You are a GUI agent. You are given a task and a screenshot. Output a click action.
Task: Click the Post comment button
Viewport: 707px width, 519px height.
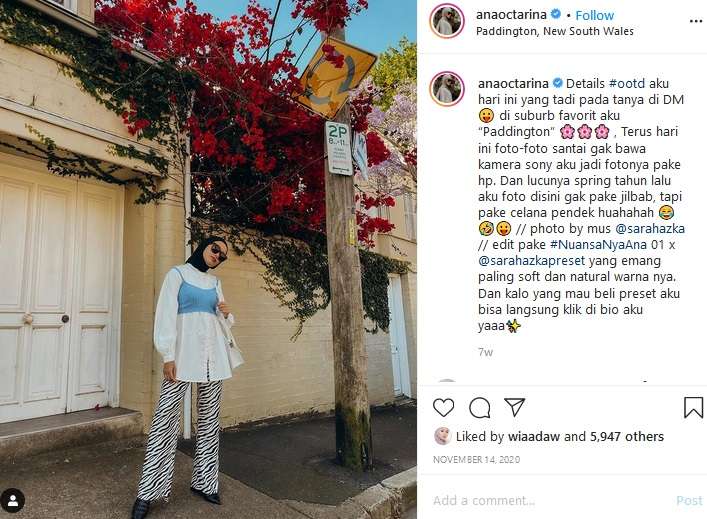pos(689,501)
